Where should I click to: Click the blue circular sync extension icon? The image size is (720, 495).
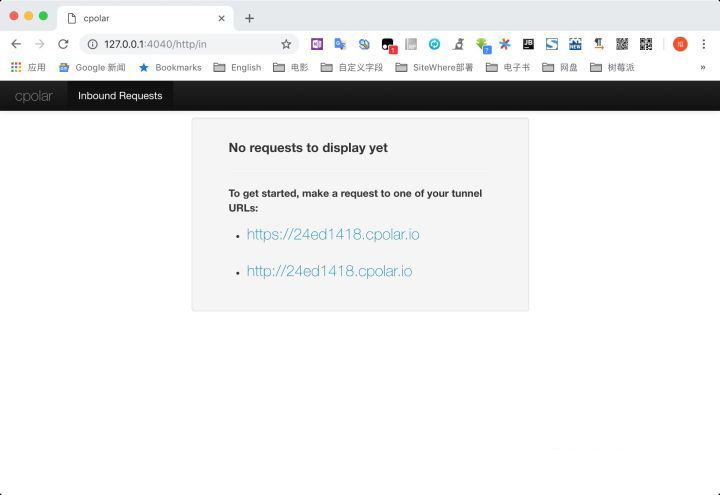pos(434,44)
